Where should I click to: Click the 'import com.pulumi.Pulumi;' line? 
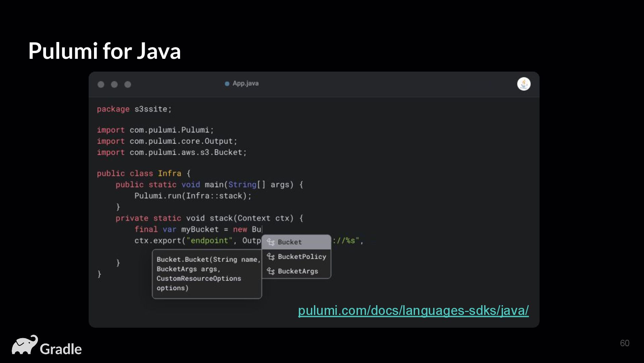(x=155, y=130)
